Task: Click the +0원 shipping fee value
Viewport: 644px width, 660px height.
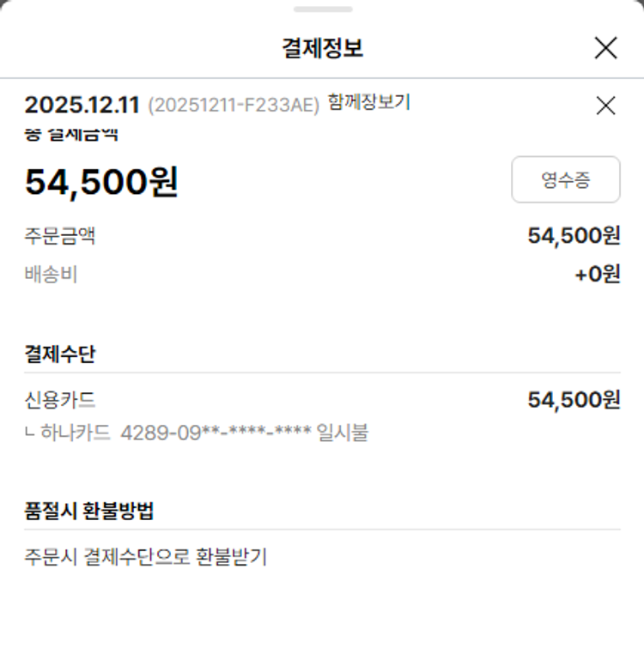Action: (x=597, y=275)
